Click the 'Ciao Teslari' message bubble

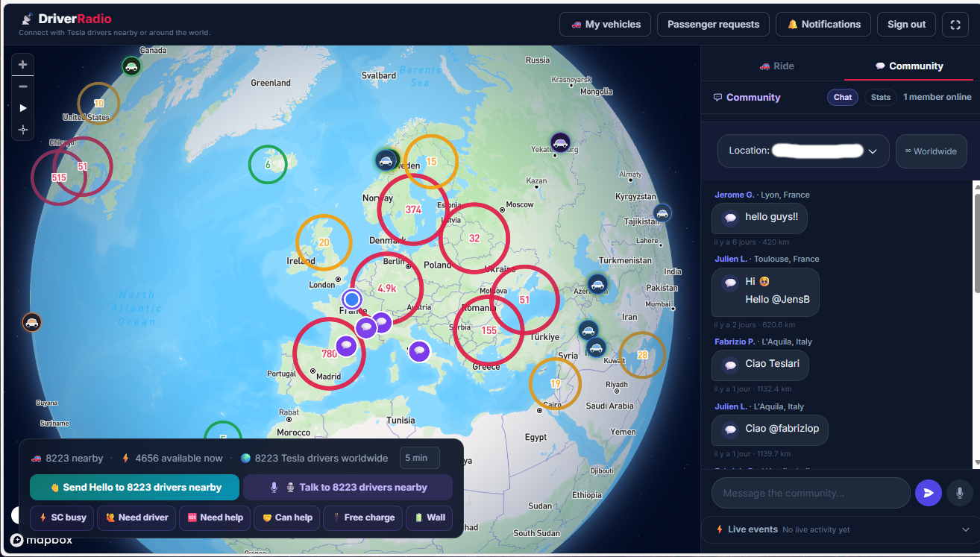tap(760, 365)
